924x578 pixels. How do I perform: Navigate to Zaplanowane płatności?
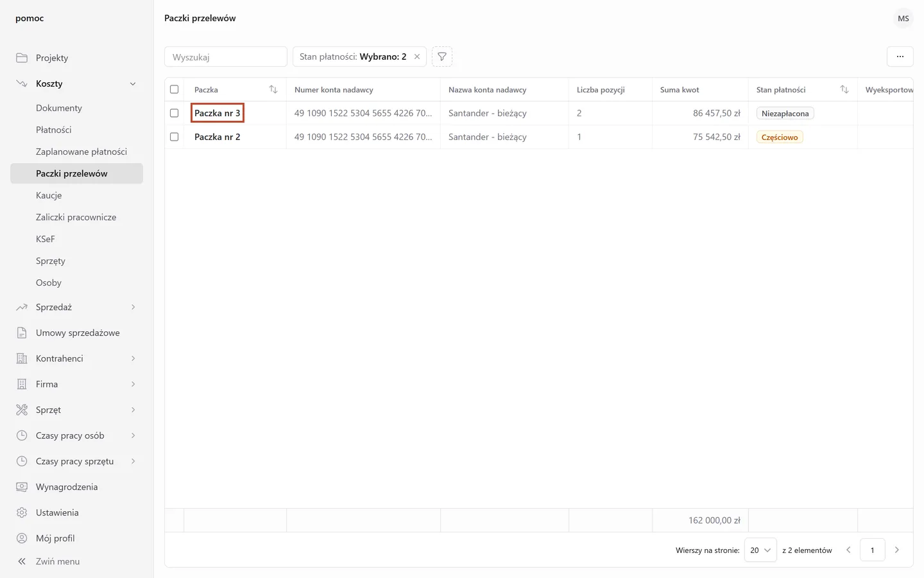tap(81, 152)
